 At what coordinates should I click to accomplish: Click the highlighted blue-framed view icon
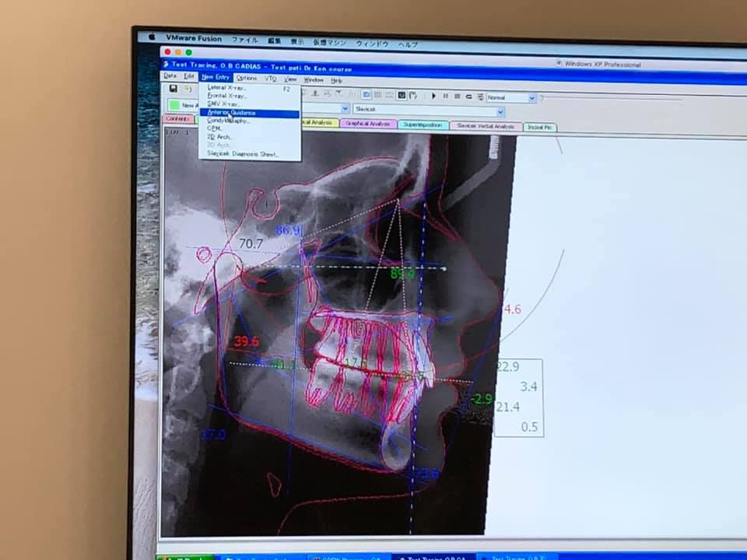point(366,94)
